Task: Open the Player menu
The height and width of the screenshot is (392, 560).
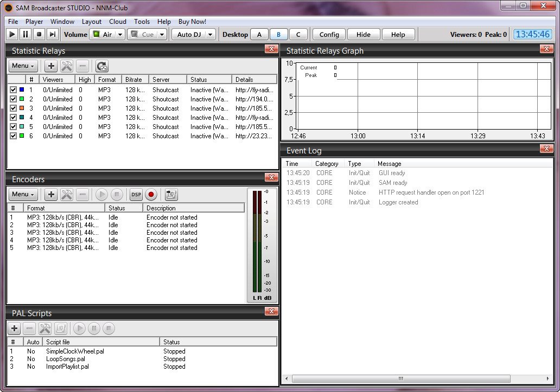Action: 34,22
